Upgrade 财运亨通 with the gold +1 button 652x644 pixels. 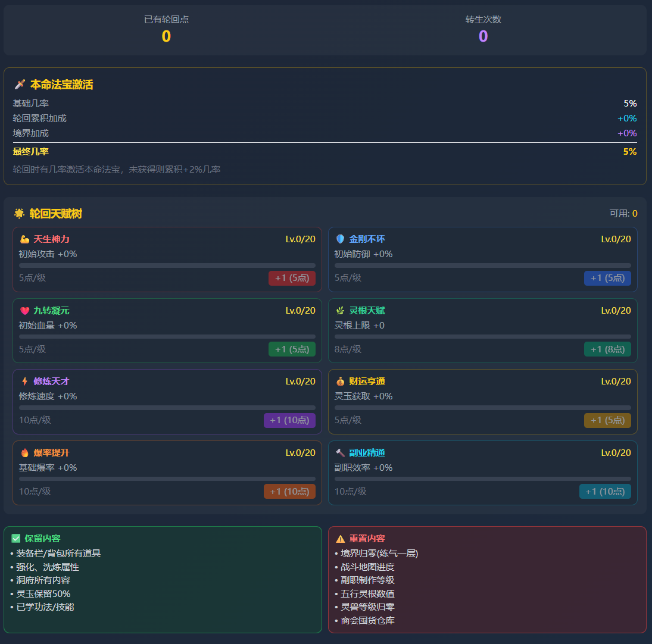point(607,420)
